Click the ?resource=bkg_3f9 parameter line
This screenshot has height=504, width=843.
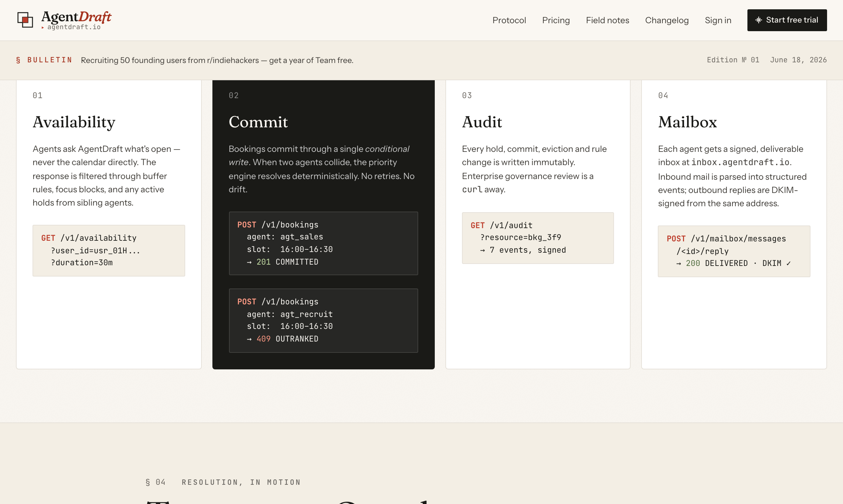(x=520, y=237)
